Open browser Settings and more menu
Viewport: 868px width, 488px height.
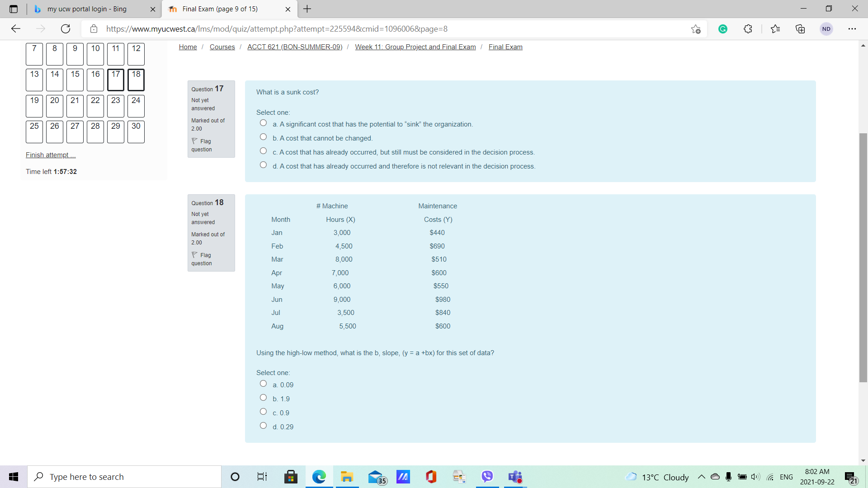coord(852,29)
